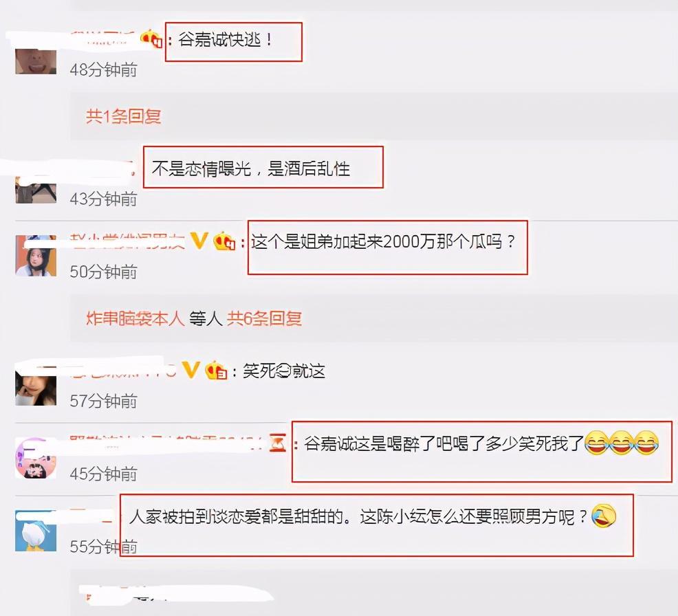Click crown badge on 2000万 comment

coord(224,241)
